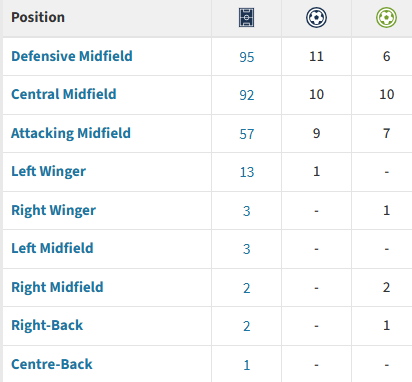Click the football pitch appearances icon
The width and height of the screenshot is (412, 382).
click(x=246, y=17)
